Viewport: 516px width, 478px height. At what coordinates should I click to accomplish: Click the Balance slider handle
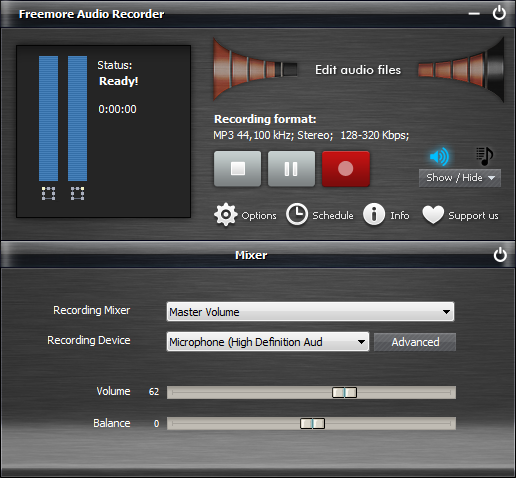click(x=312, y=424)
